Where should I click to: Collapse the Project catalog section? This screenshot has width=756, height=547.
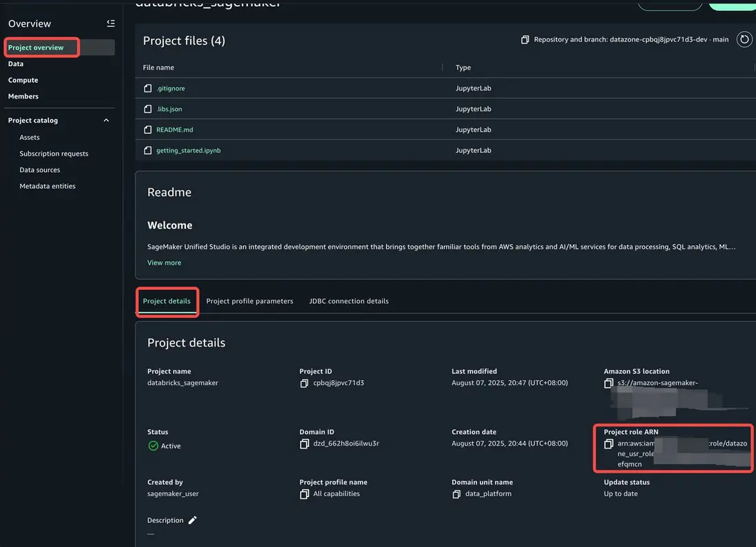(106, 121)
